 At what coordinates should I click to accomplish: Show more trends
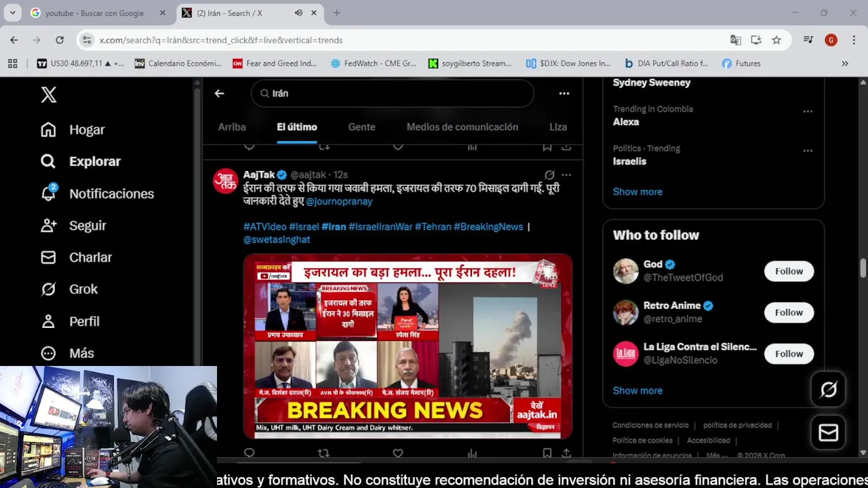pyautogui.click(x=637, y=192)
